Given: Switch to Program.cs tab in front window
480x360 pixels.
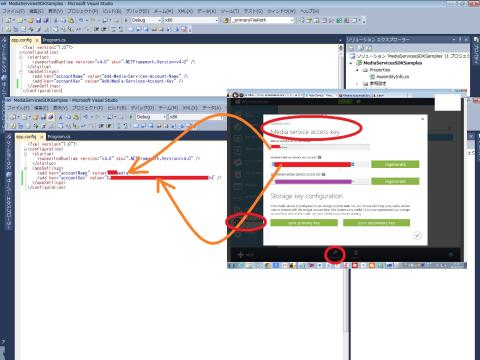Looking at the screenshot, I should pos(59,137).
